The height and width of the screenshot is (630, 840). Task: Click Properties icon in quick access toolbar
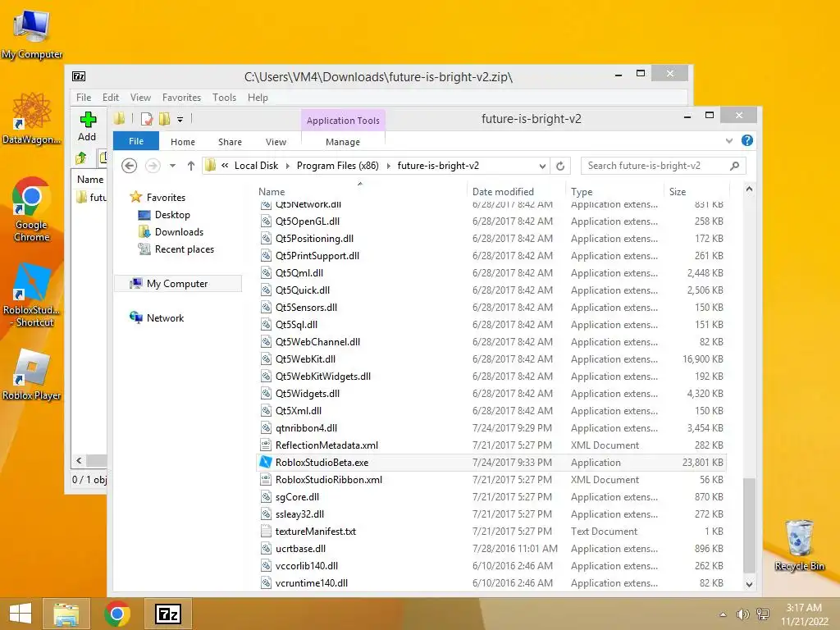pyautogui.click(x=146, y=119)
